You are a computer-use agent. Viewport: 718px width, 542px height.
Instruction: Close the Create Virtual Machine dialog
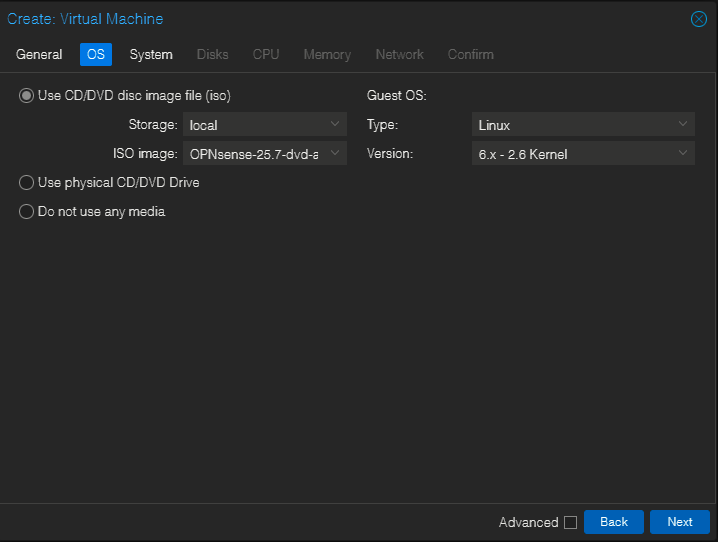[x=698, y=19]
